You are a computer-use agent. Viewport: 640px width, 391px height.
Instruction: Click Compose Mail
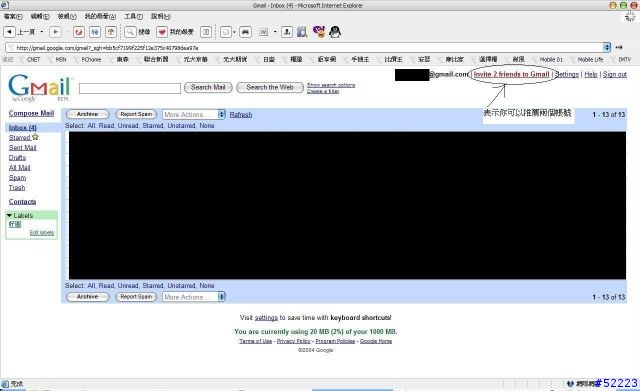click(31, 113)
